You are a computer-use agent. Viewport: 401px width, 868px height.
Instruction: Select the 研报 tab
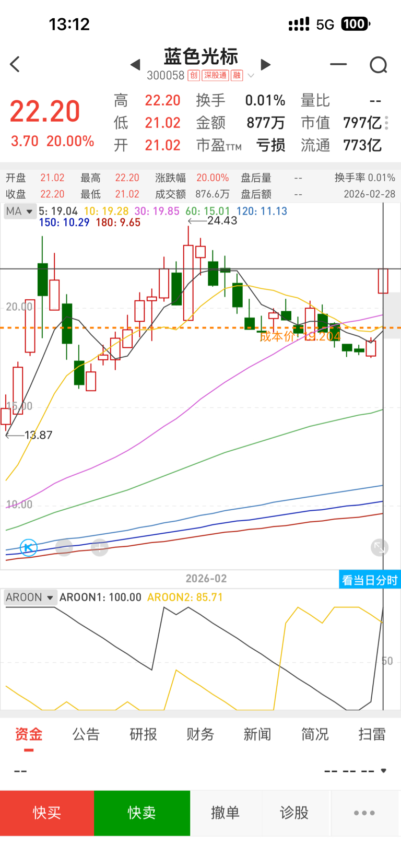tap(143, 734)
